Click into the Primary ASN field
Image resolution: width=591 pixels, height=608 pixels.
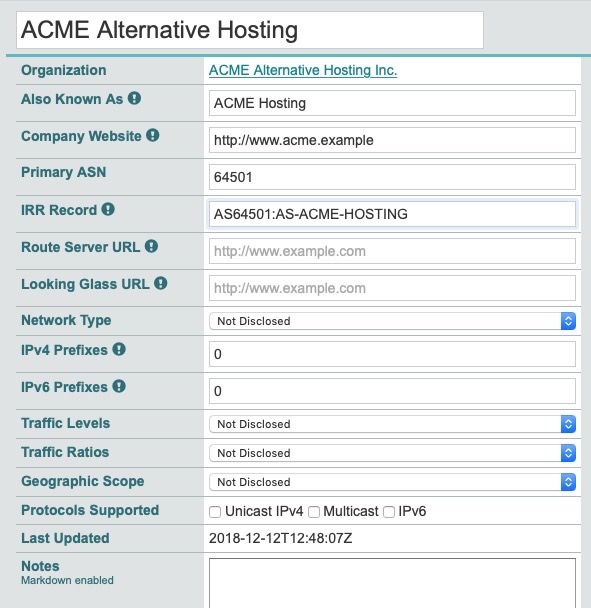coord(392,177)
